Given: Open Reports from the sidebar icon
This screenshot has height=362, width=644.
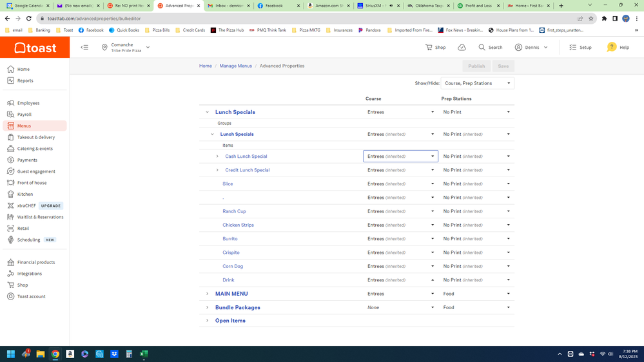Looking at the screenshot, I should click(x=11, y=81).
